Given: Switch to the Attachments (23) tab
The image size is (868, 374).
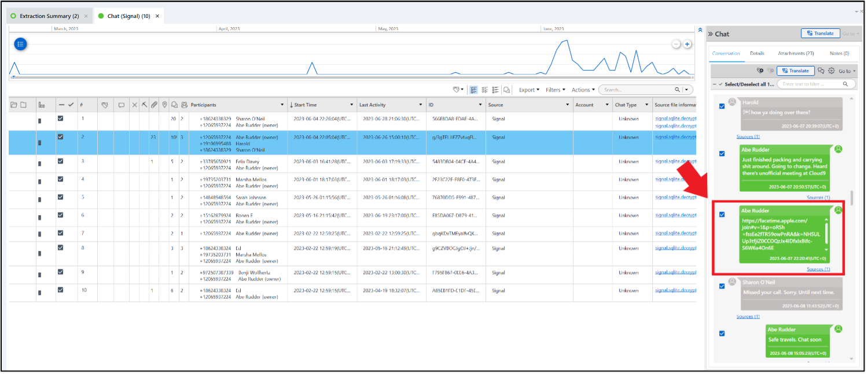Looking at the screenshot, I should click(796, 53).
